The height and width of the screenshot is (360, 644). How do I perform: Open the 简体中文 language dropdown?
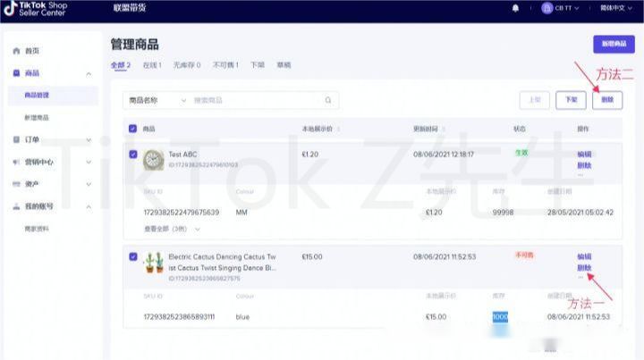(615, 8)
